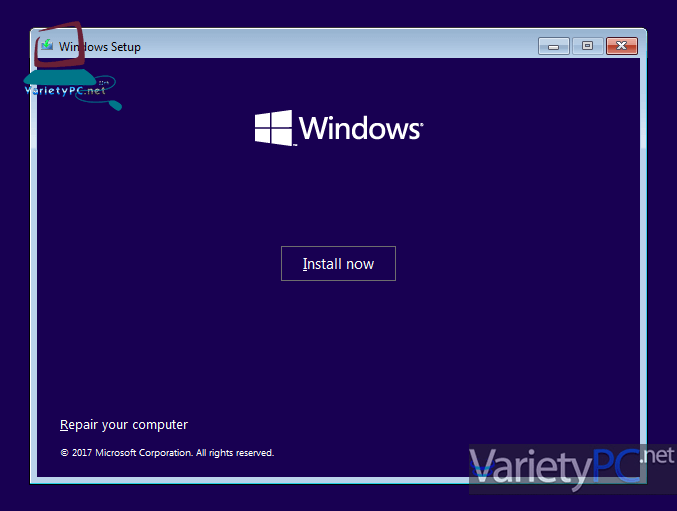677x511 pixels.
Task: Click the Windows Setup title text
Action: (x=100, y=47)
